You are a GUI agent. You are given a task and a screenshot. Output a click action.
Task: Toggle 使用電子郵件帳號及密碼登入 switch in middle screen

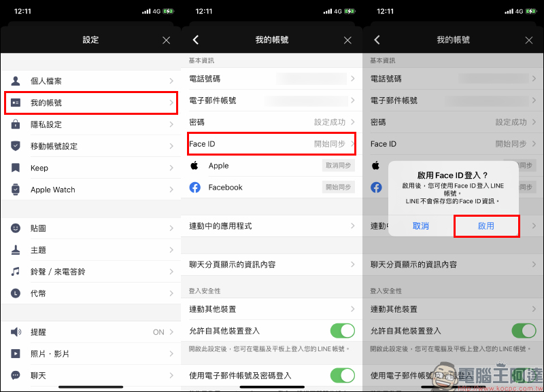click(x=343, y=376)
